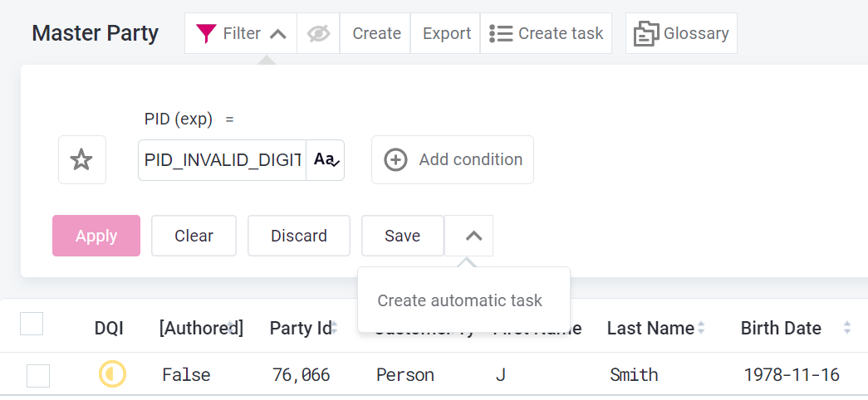This screenshot has height=400, width=868.
Task: Click the Export toolbar item
Action: [446, 33]
